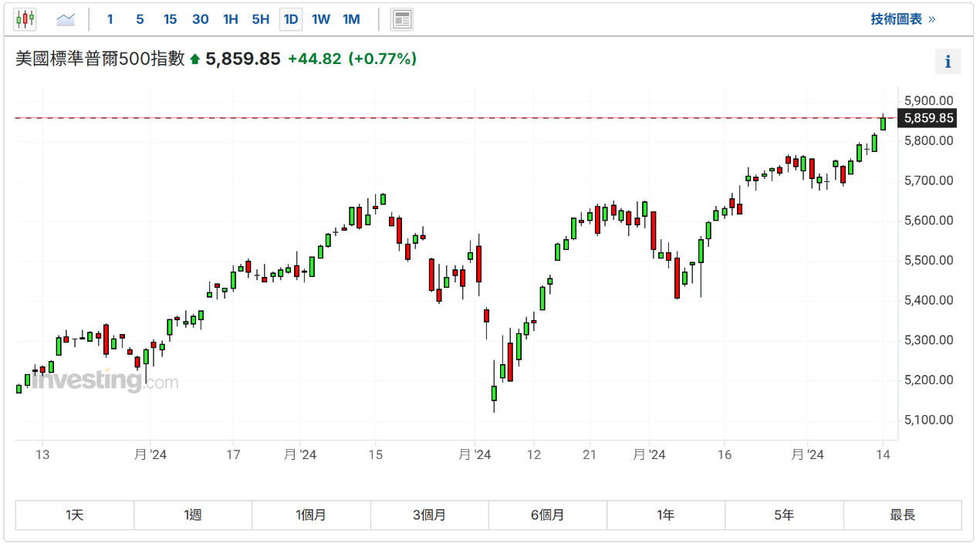The height and width of the screenshot is (547, 980).
Task: Select the 1H interval
Action: 230,19
